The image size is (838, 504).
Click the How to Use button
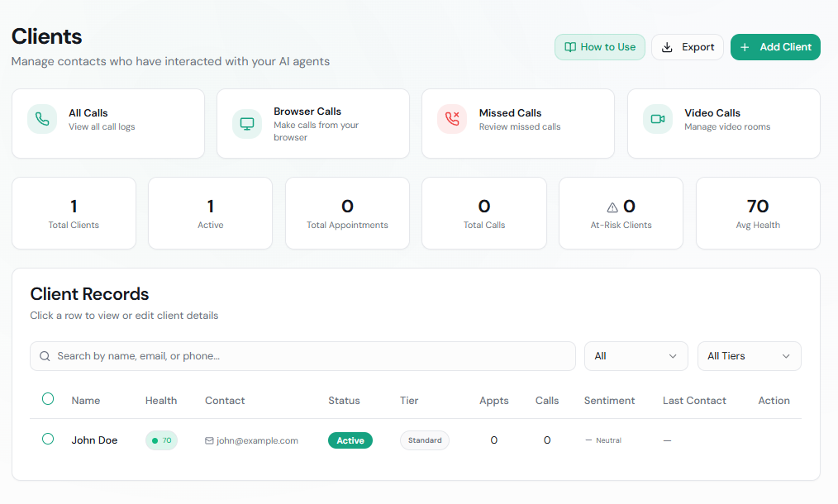pos(600,47)
